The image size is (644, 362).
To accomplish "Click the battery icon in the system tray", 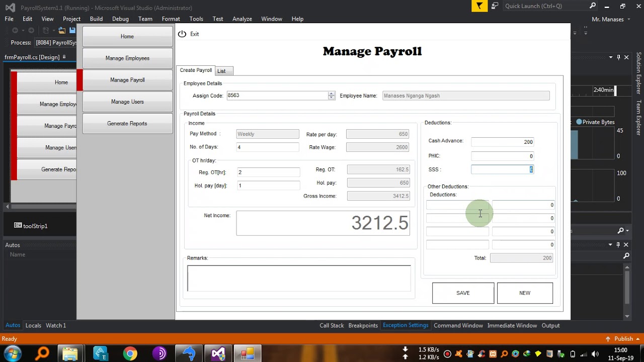I will point(573,354).
